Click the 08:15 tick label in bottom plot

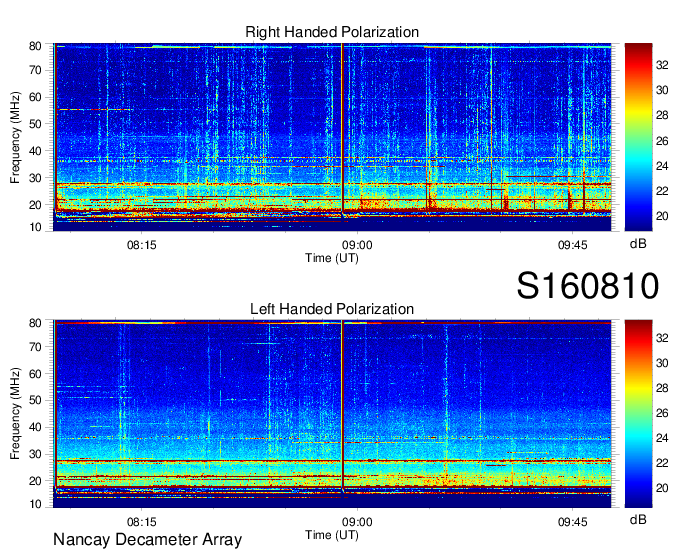point(141,522)
